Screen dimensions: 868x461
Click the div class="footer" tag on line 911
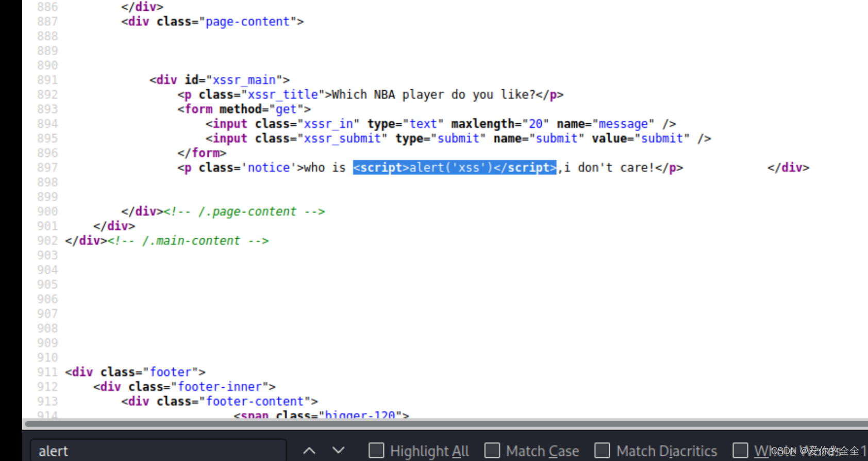tap(135, 372)
